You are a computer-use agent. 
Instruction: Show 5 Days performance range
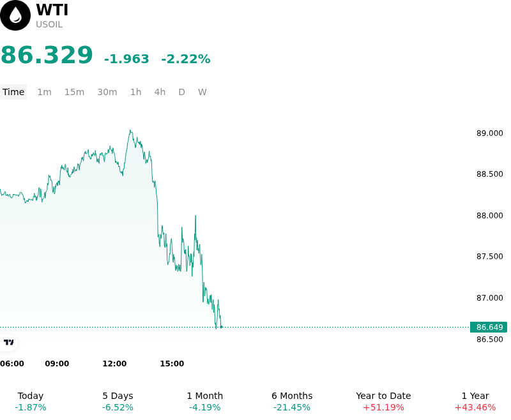118,401
